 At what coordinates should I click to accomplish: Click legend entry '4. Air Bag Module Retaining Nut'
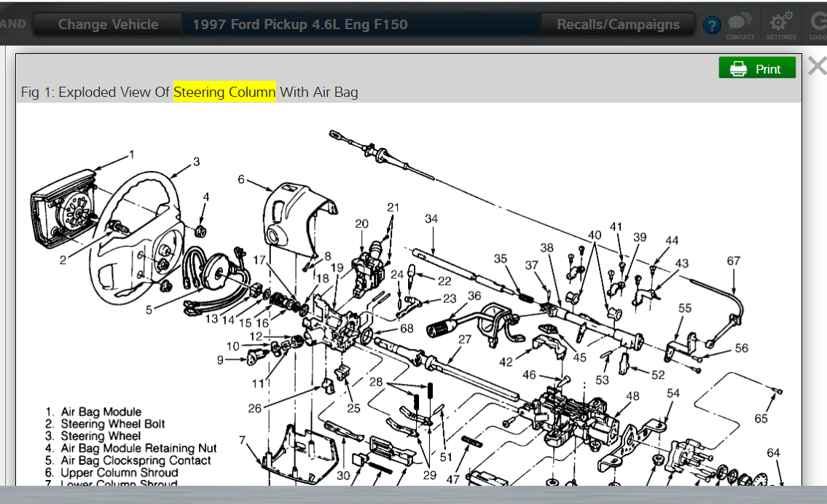point(131,448)
